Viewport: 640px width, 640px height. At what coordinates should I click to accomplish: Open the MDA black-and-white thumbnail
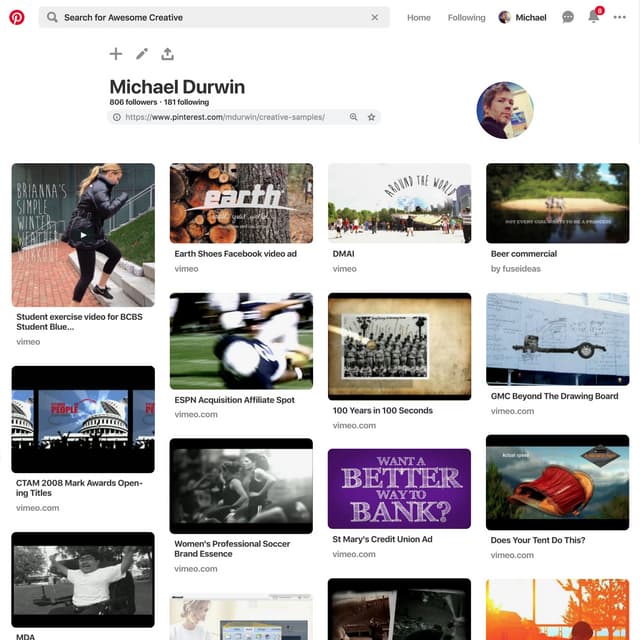(83, 580)
